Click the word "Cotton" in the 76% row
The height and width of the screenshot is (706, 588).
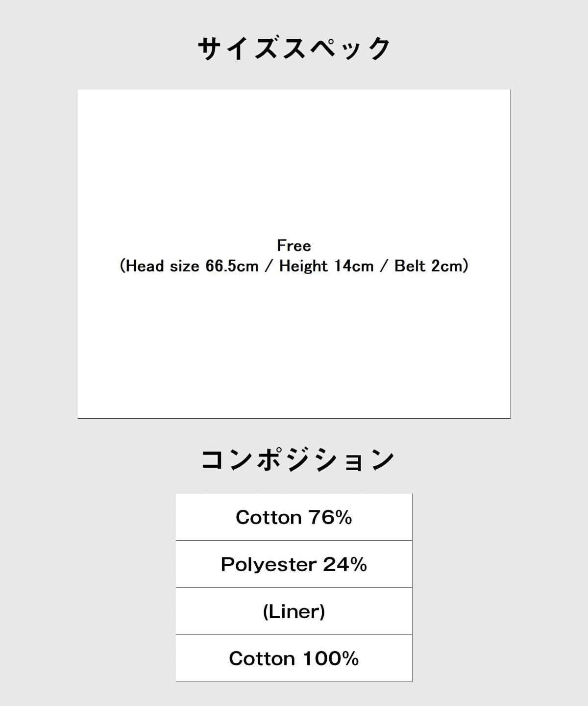[x=269, y=517]
